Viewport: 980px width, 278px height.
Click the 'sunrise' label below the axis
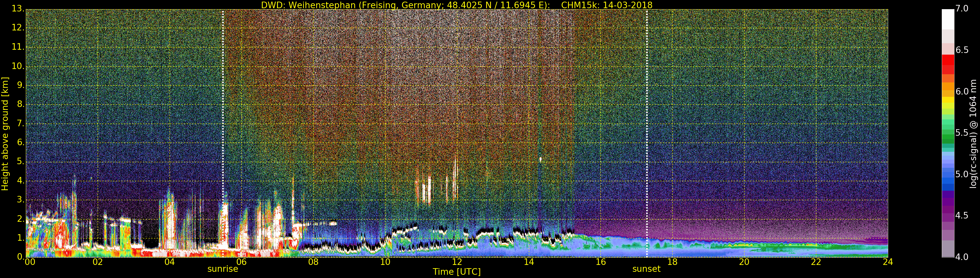(x=222, y=269)
